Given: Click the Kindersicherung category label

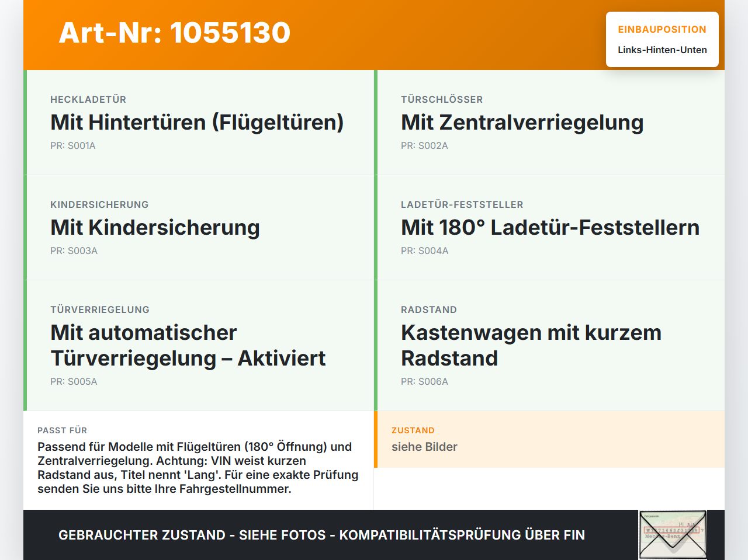Looking at the screenshot, I should pos(99,204).
